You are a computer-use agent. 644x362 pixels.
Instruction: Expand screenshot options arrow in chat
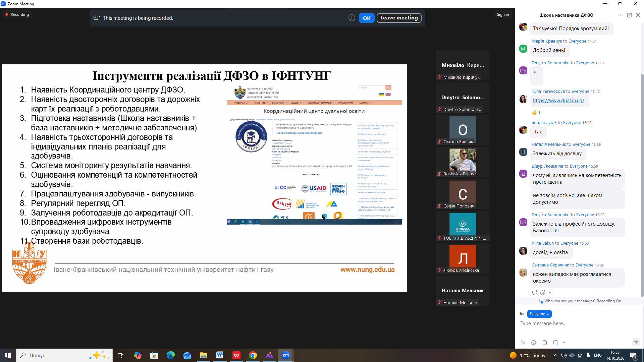click(x=564, y=343)
